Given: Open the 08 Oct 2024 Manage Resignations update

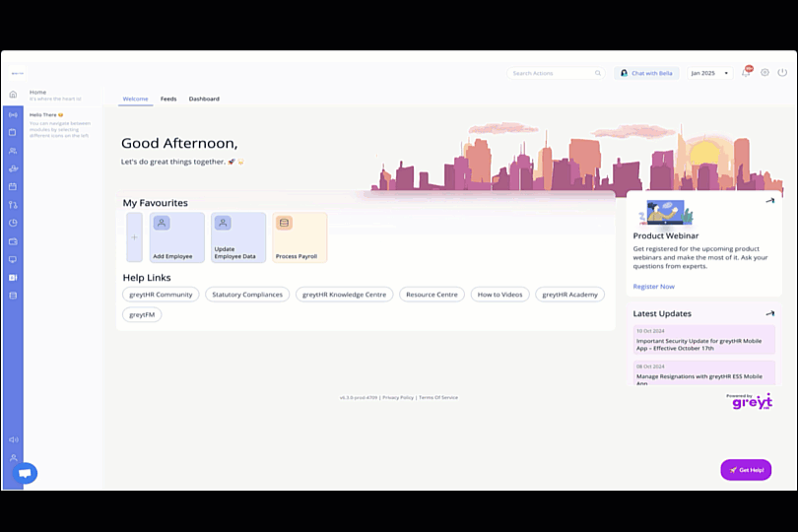Looking at the screenshot, I should pyautogui.click(x=704, y=373).
